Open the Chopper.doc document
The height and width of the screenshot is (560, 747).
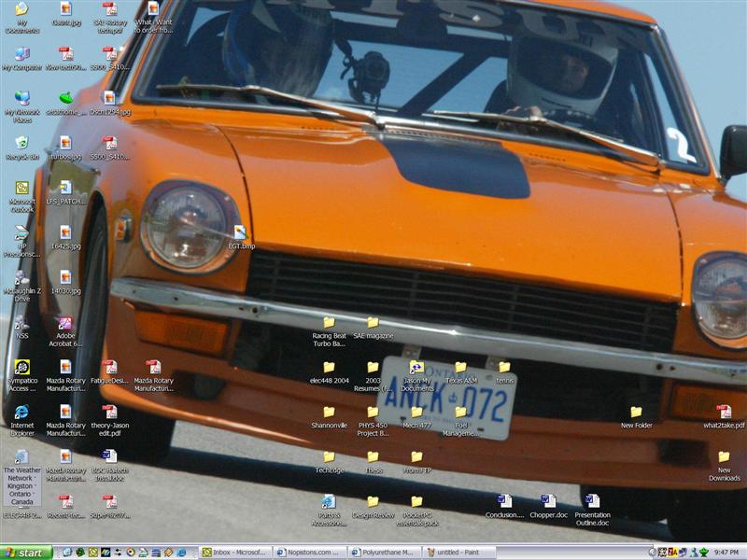pos(548,501)
